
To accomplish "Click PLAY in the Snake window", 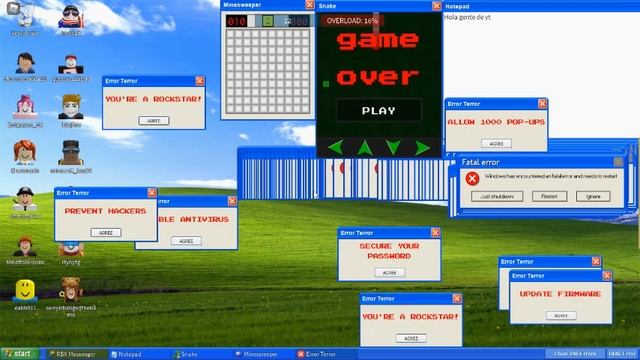I will pos(378,111).
